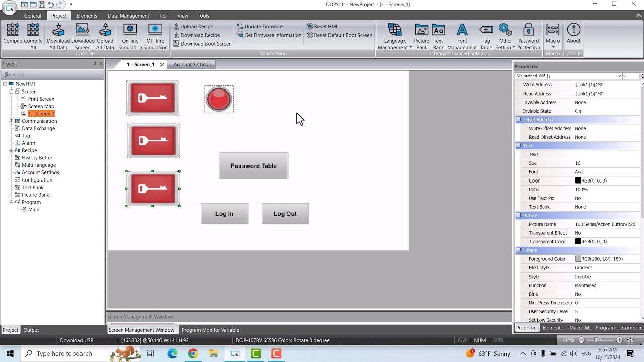Click Download Boot Screen
Viewport: 644px width, 362px height.
pyautogui.click(x=202, y=44)
